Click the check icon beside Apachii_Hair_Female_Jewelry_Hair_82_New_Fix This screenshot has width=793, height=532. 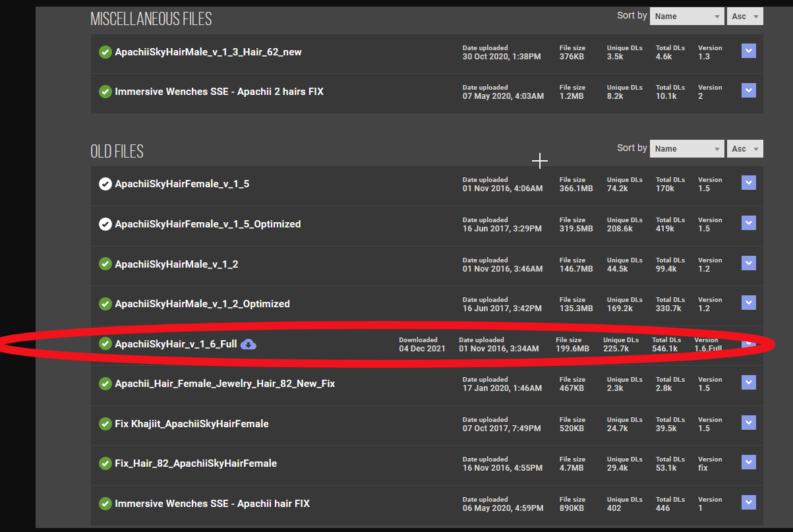pos(105,384)
